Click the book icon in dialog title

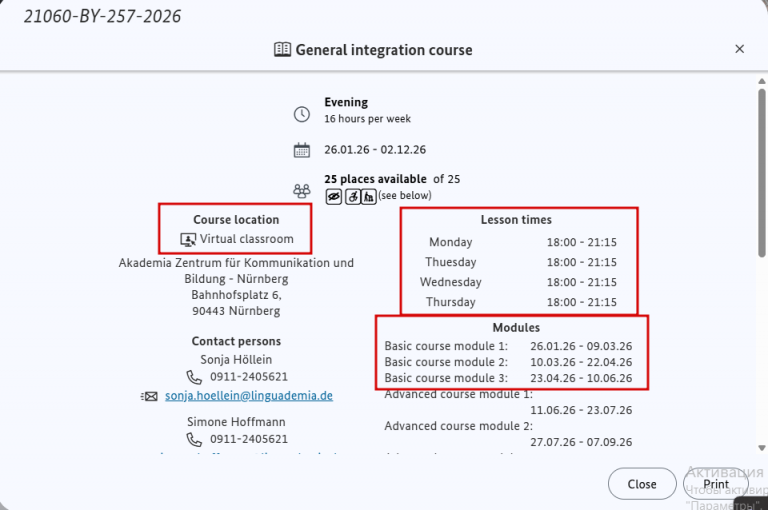coord(282,50)
